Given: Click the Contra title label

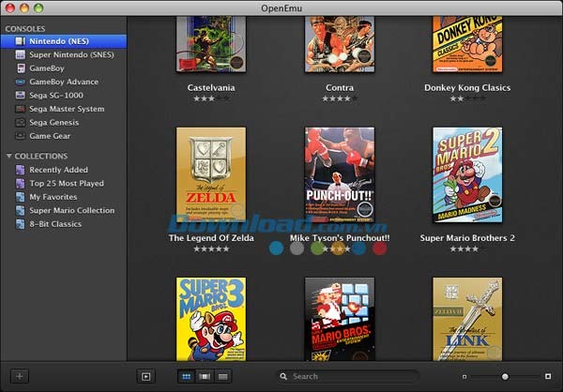Looking at the screenshot, I should (x=340, y=87).
